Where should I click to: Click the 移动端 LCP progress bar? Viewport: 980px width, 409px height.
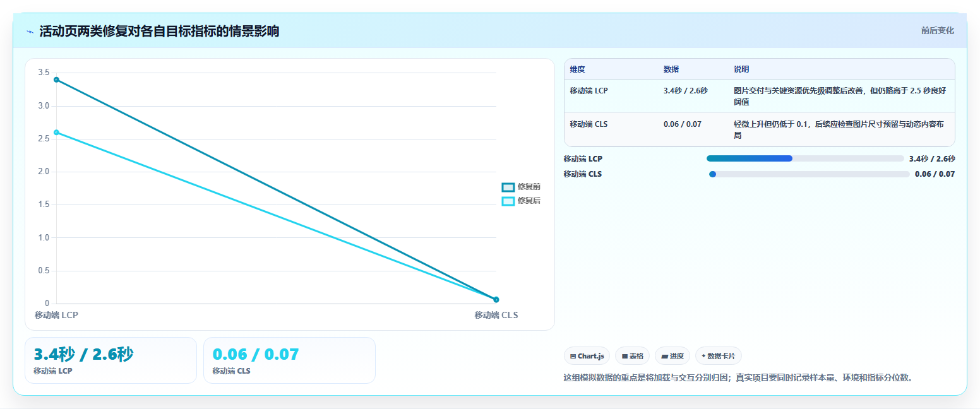[x=805, y=158]
